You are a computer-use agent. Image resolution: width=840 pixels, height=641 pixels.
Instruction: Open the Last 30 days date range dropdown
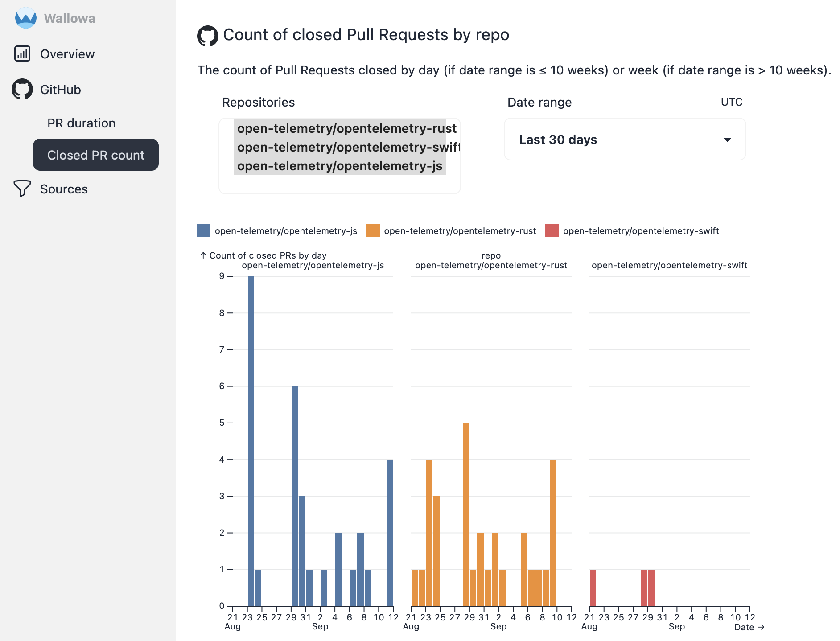[x=624, y=140]
